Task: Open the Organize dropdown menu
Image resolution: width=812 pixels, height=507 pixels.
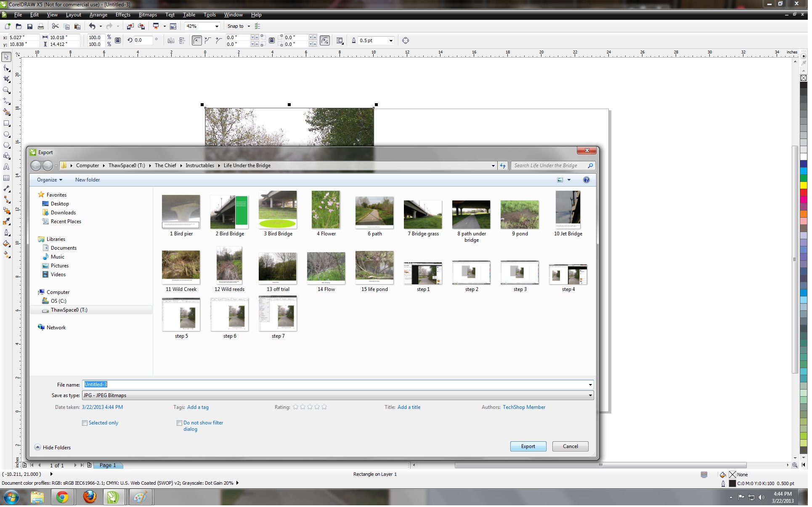Action: pyautogui.click(x=50, y=181)
